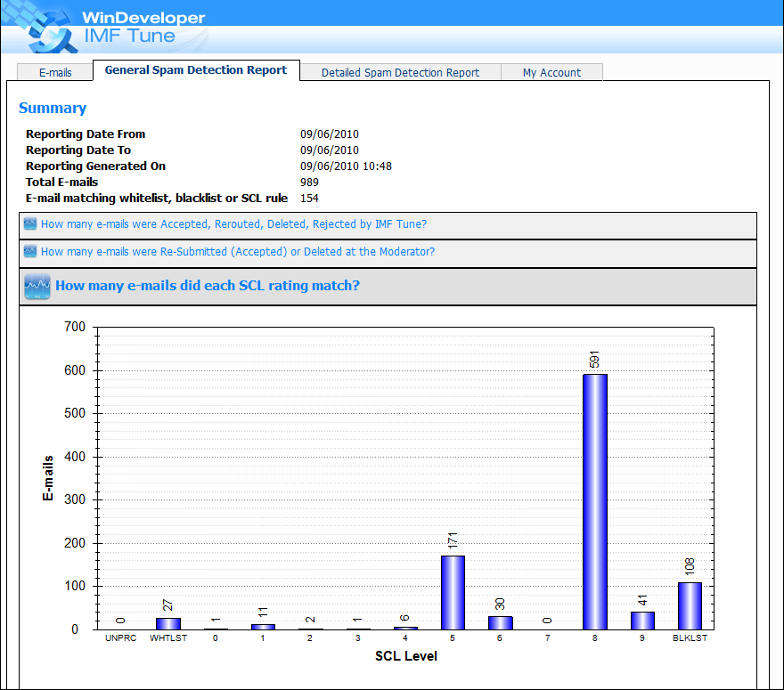Click the SCL level 6 bar
The image size is (784, 690).
500,622
